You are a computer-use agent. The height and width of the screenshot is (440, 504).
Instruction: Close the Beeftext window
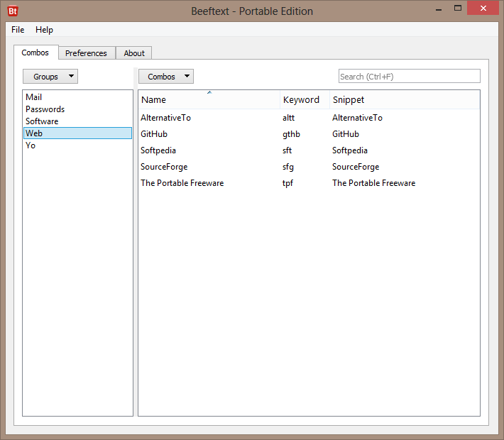coord(483,9)
